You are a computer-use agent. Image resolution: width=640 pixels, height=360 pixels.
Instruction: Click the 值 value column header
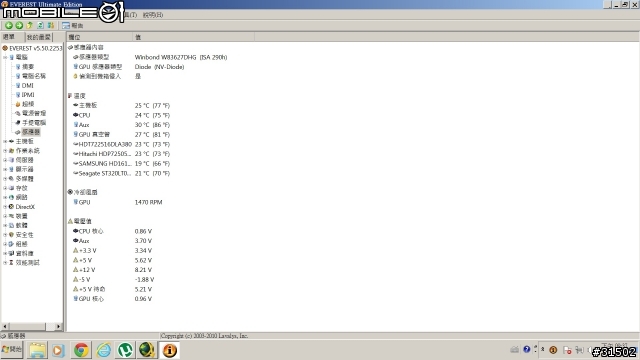[x=193, y=37]
